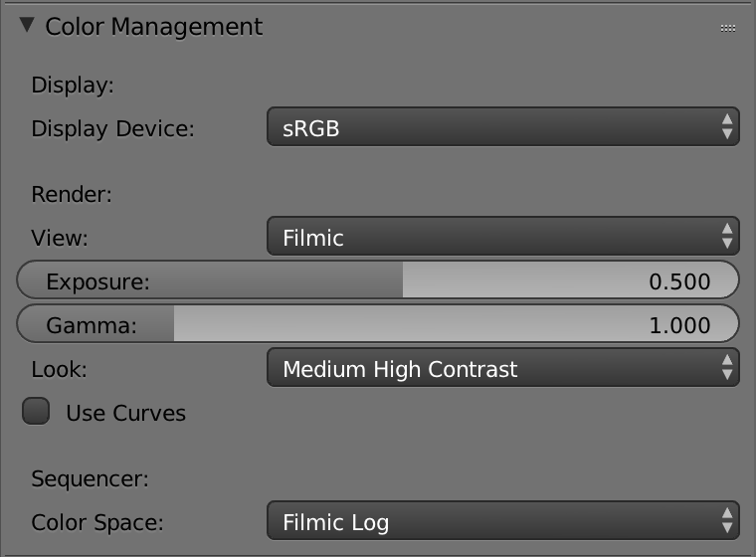
Task: Click the Display Device label
Action: (113, 128)
